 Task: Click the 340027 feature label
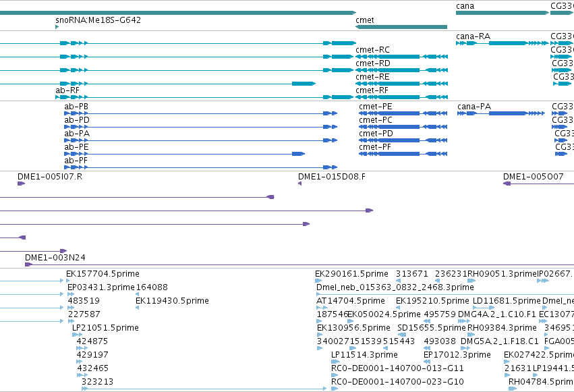click(x=333, y=341)
